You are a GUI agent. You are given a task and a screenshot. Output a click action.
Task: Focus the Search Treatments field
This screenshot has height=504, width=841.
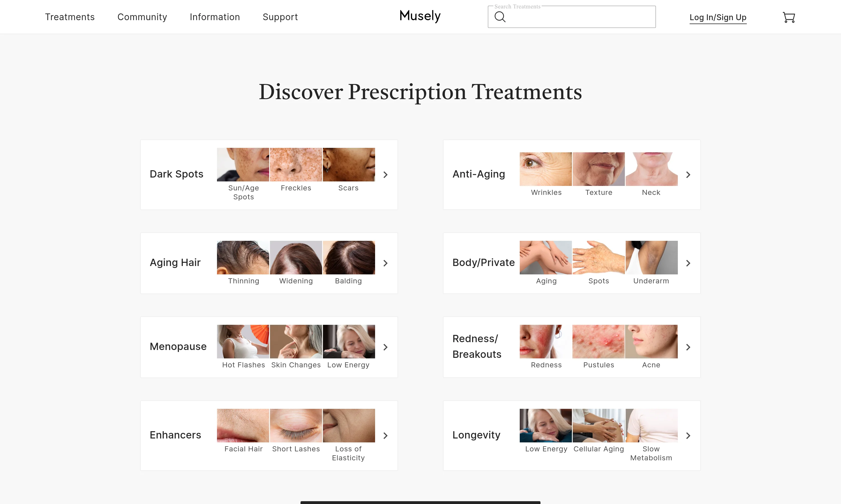pos(572,17)
